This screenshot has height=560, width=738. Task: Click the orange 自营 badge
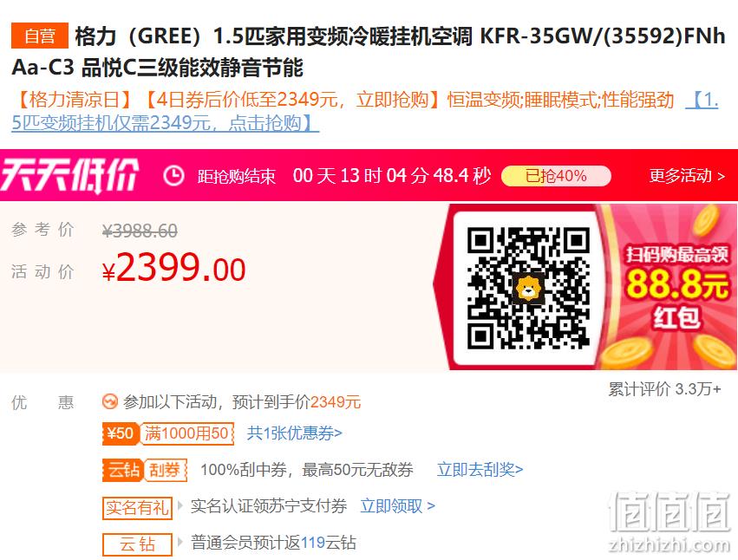pyautogui.click(x=40, y=36)
